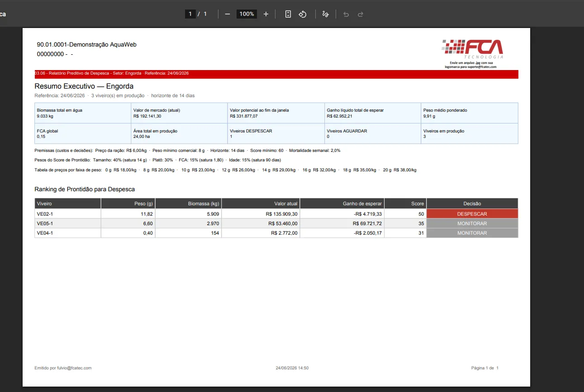Click the score value 35
Viewport: 584px width, 392px height.
click(421, 223)
